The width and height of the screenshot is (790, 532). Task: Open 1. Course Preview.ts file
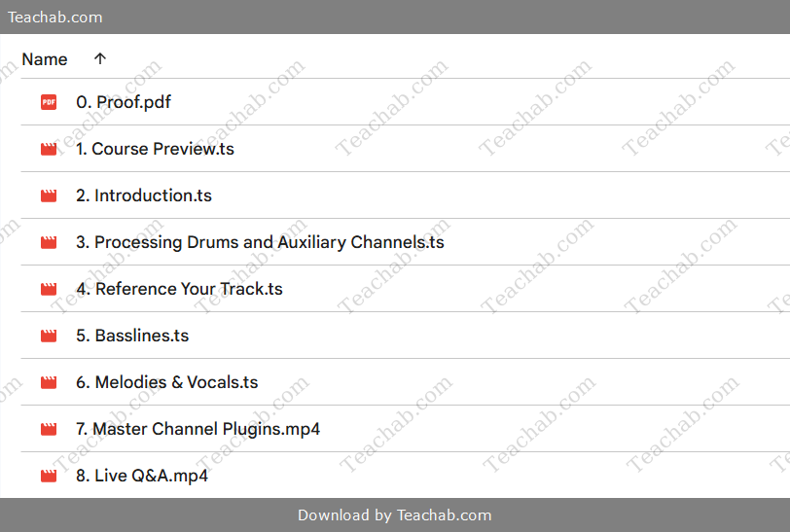click(x=155, y=149)
